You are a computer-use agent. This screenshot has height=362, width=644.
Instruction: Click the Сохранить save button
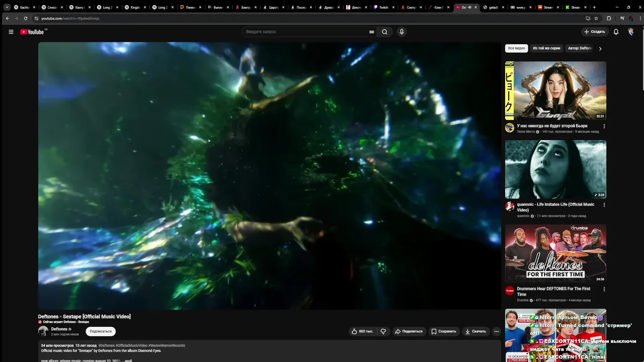[x=443, y=331]
